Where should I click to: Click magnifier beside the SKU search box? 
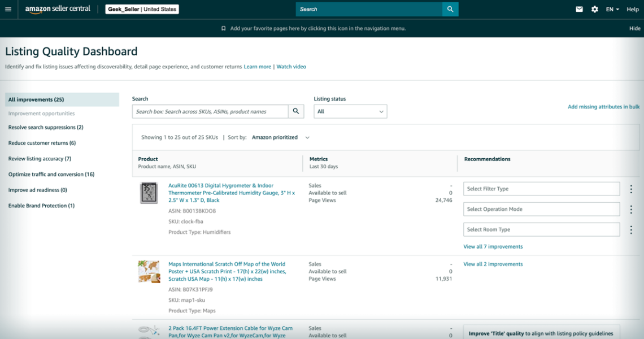pos(295,111)
